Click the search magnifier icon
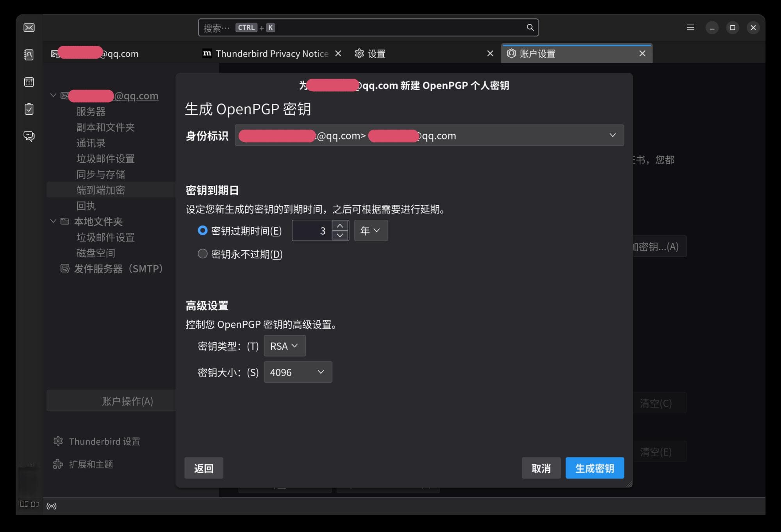The width and height of the screenshot is (781, 532). [530, 28]
